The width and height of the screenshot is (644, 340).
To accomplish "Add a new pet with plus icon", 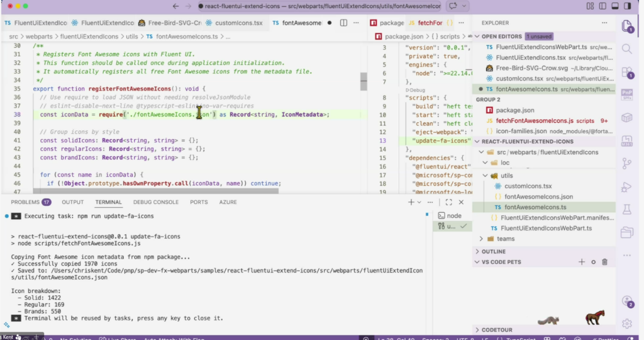I will [582, 262].
